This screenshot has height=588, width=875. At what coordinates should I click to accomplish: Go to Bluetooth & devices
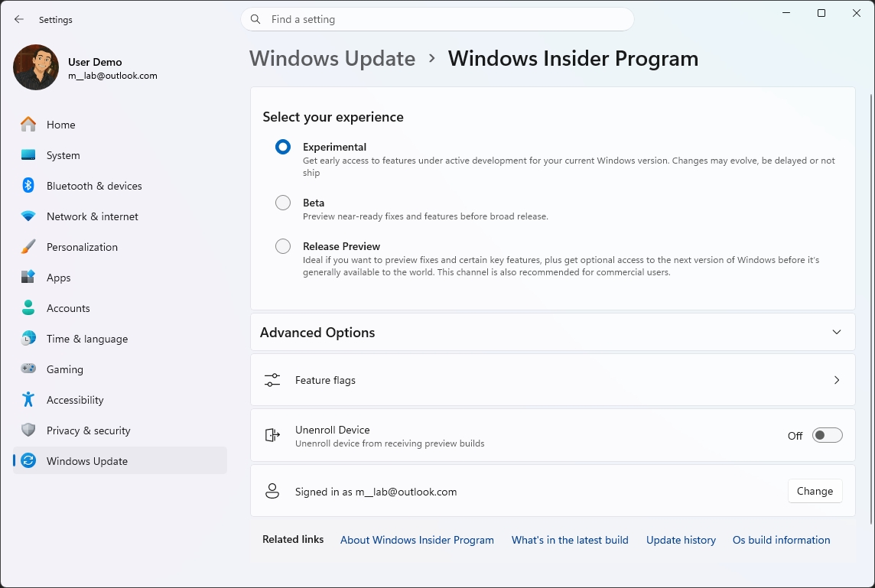[120, 186]
